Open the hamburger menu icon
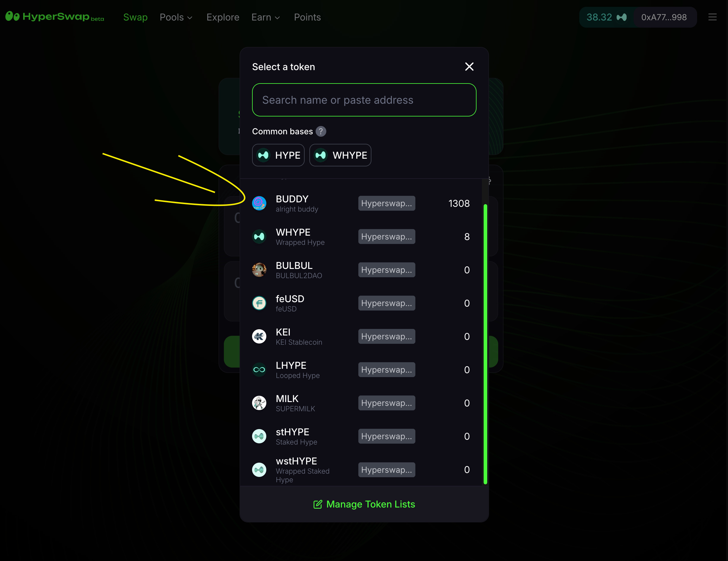 pyautogui.click(x=712, y=17)
